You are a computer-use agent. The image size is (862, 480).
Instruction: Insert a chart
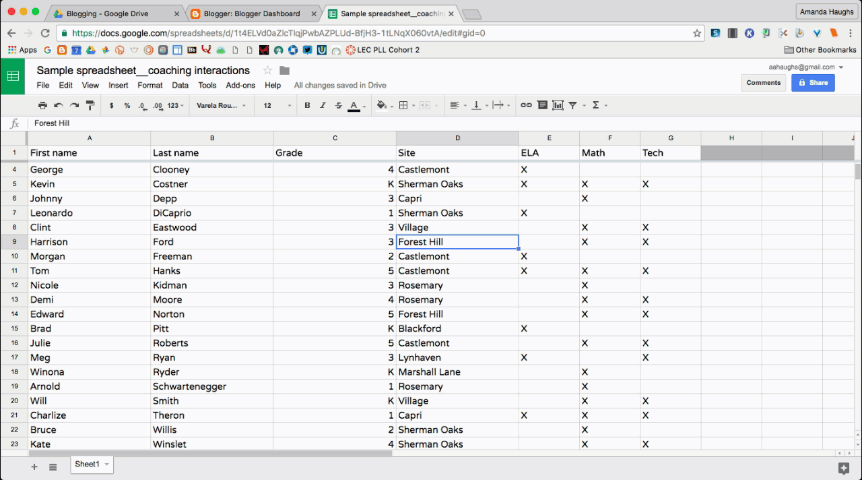click(x=557, y=105)
